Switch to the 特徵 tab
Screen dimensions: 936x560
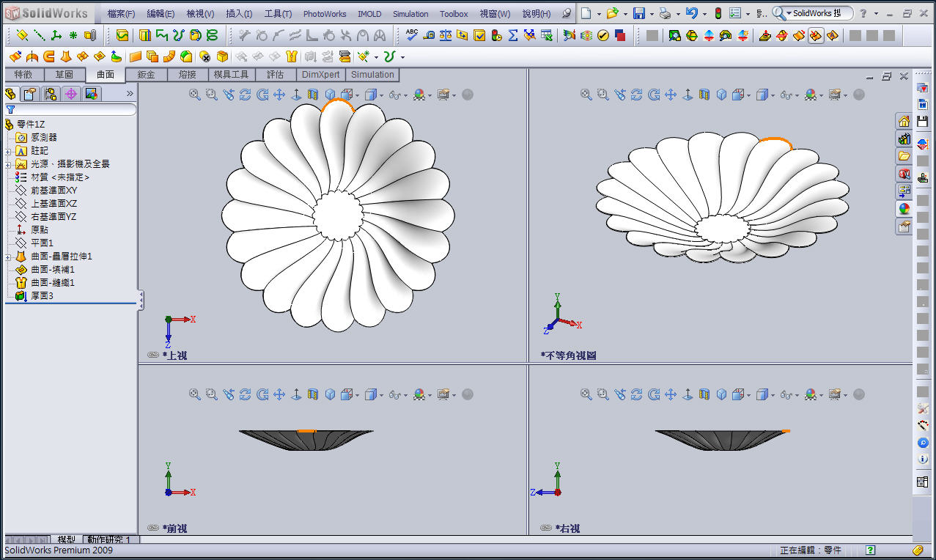(x=23, y=74)
